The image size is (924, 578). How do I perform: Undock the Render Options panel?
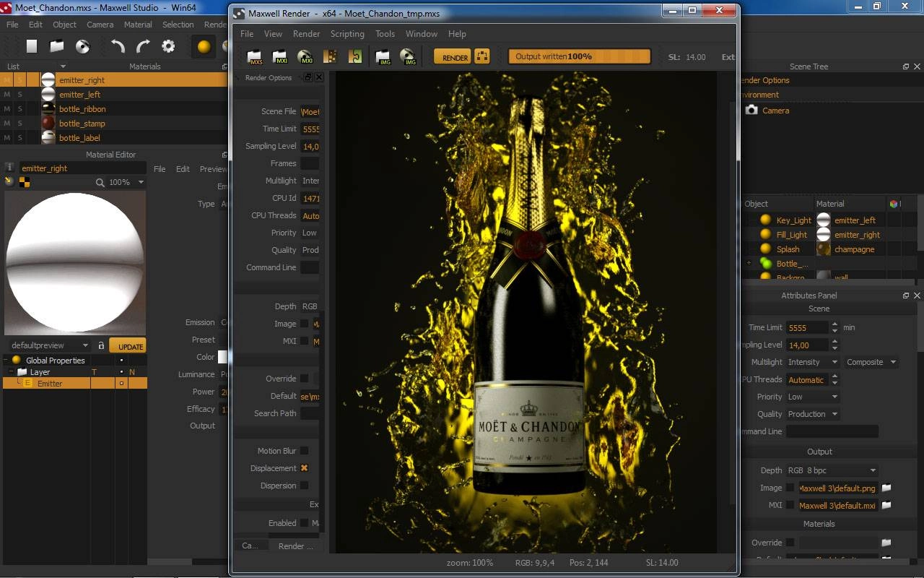(x=308, y=77)
